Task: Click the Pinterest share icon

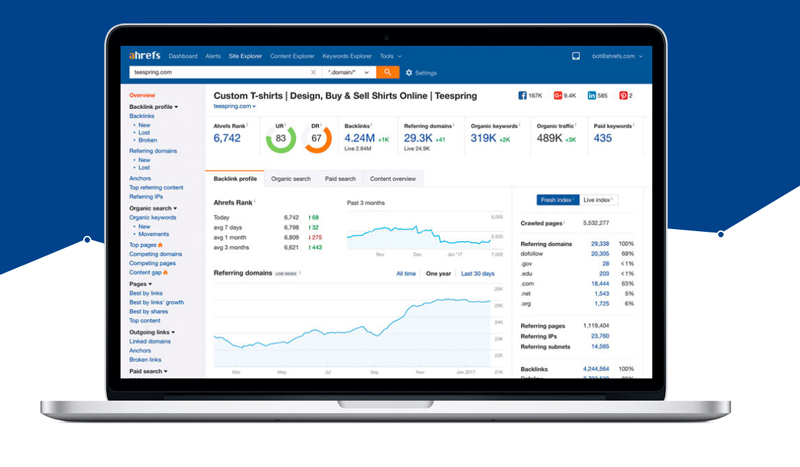Action: point(623,95)
